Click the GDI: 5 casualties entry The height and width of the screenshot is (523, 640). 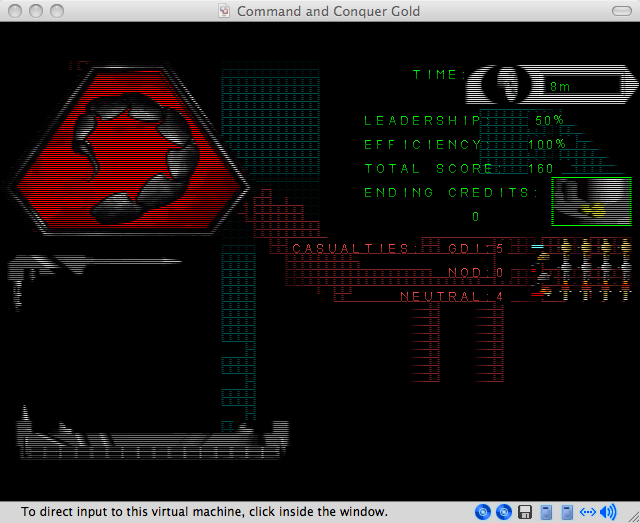coord(476,249)
